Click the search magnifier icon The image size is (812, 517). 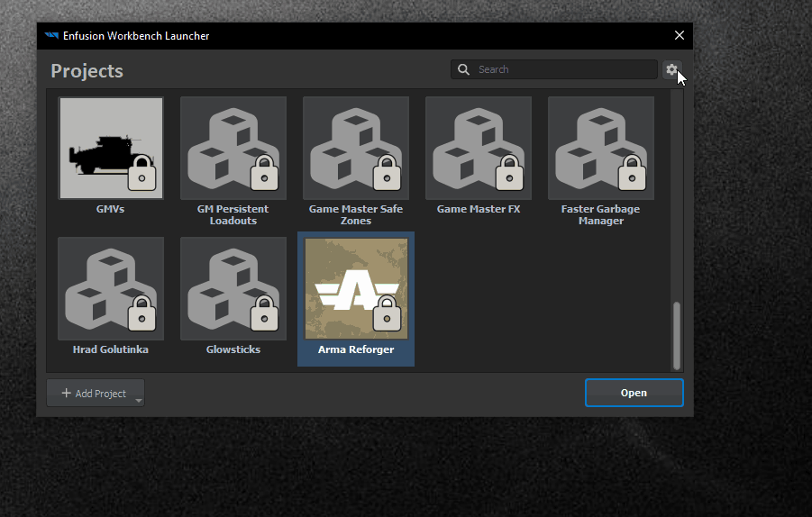pyautogui.click(x=463, y=69)
